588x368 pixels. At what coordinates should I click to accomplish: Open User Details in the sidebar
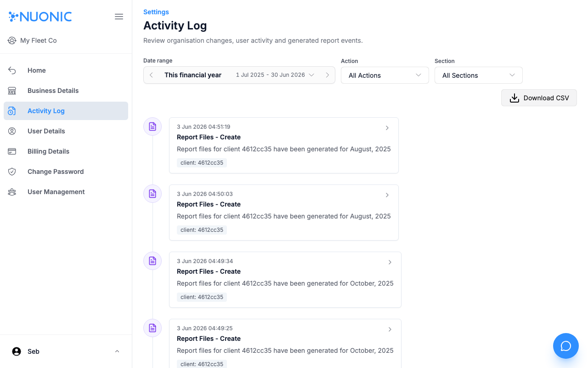point(66,131)
